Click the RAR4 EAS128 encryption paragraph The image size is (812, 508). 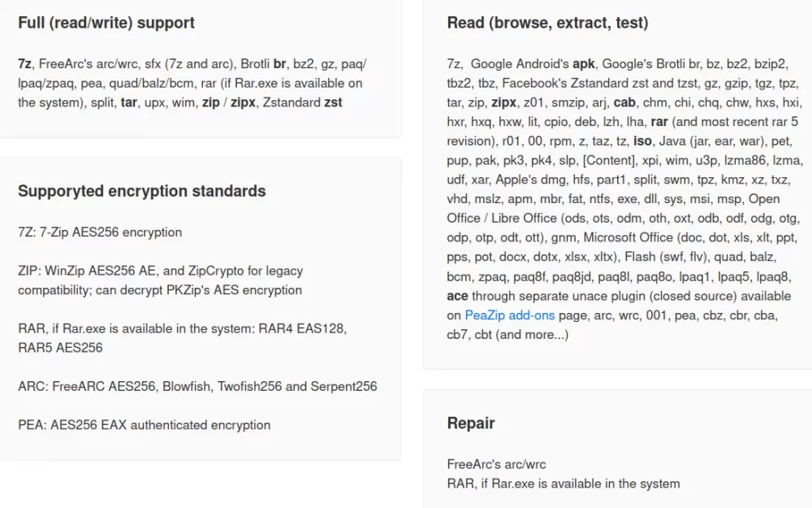pyautogui.click(x=182, y=338)
